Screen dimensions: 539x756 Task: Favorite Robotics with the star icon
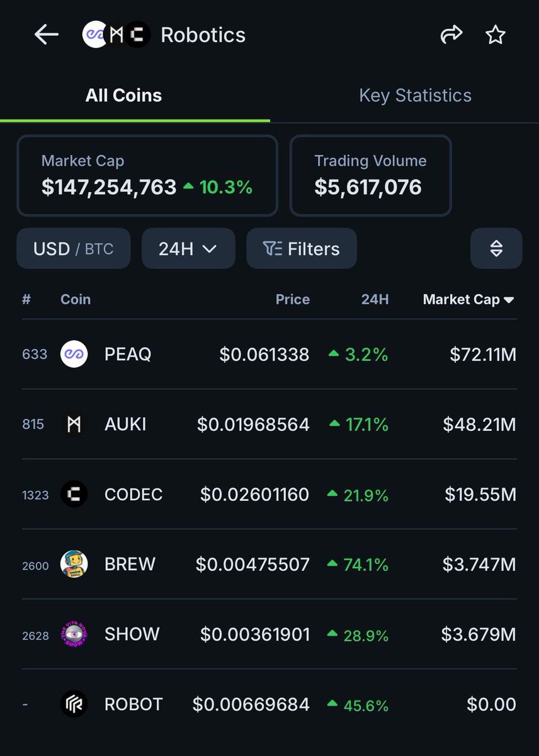click(496, 35)
